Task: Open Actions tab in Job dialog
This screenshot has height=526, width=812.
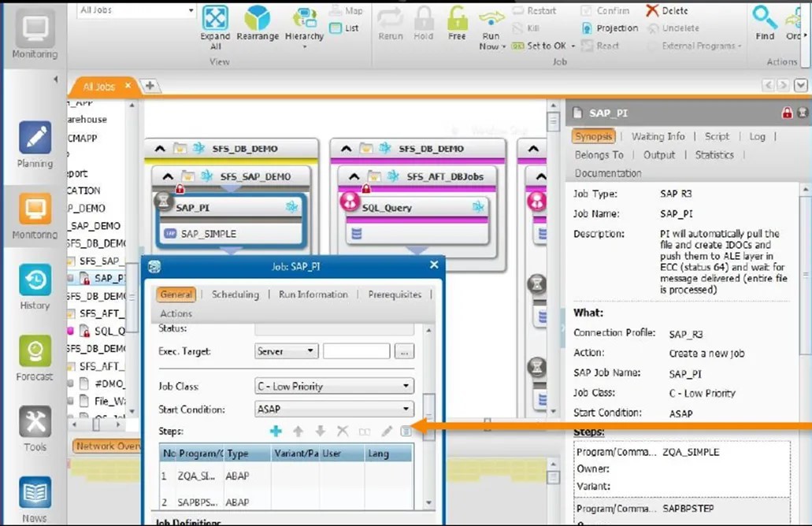Action: pyautogui.click(x=176, y=313)
